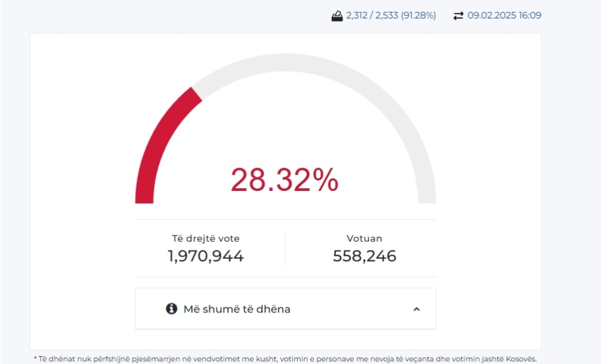Viewport: 609px width, 364px height.
Task: Click the 09.02.2025 16:09 update timestamp
Action: (x=504, y=15)
